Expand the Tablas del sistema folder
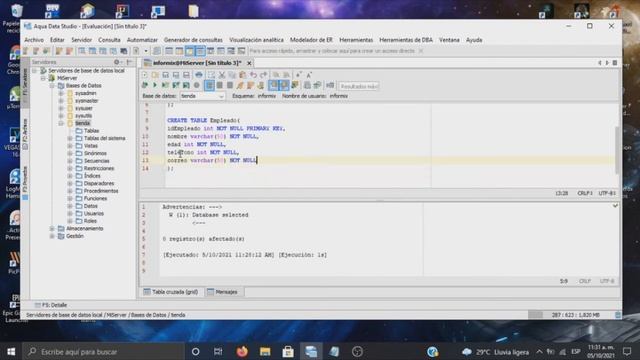 [x=70, y=138]
